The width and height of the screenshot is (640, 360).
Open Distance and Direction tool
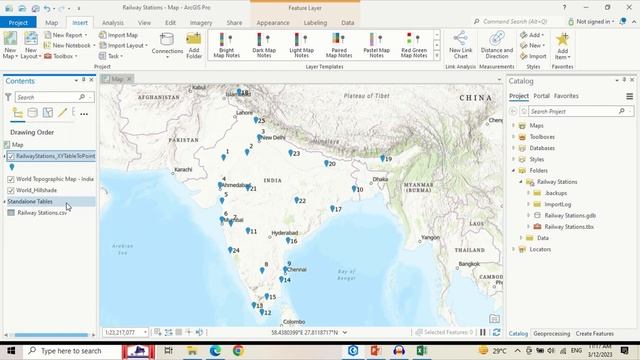[497, 45]
